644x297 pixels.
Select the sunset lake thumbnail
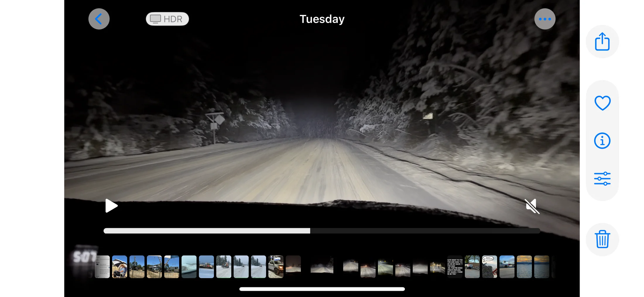(x=524, y=267)
